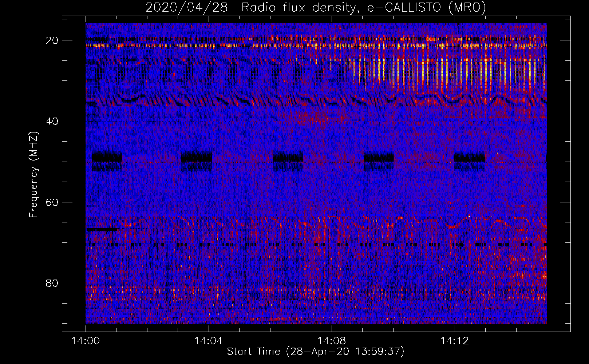Image resolution: width=589 pixels, height=364 pixels.
Task: Click the frequency tick label "60"
Action: click(x=52, y=202)
